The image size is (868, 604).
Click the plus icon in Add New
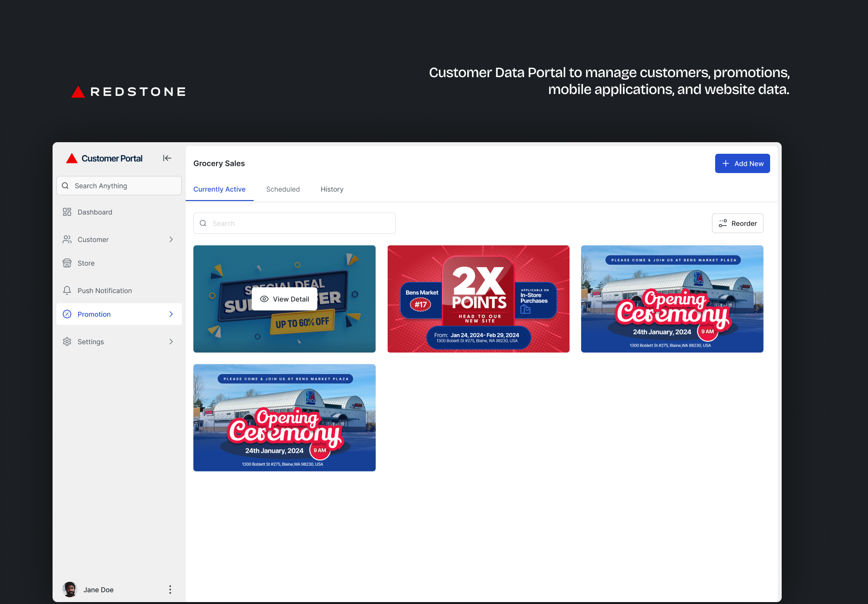tap(726, 163)
